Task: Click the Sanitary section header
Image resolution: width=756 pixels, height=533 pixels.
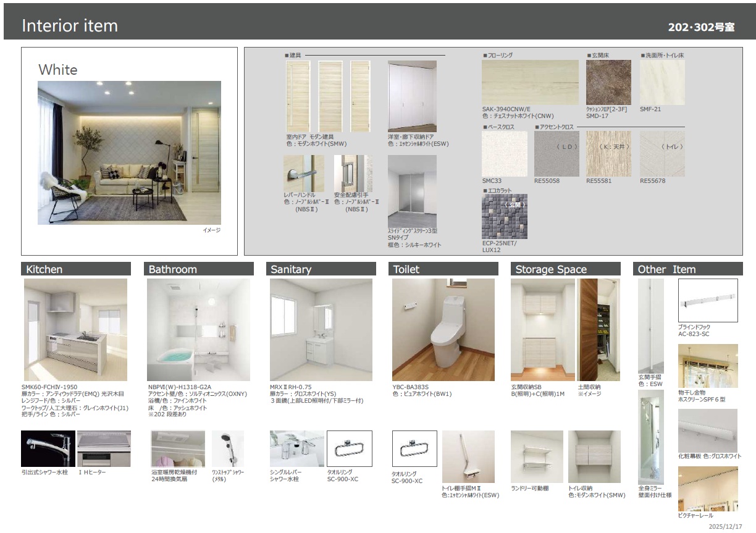Action: [x=321, y=269]
